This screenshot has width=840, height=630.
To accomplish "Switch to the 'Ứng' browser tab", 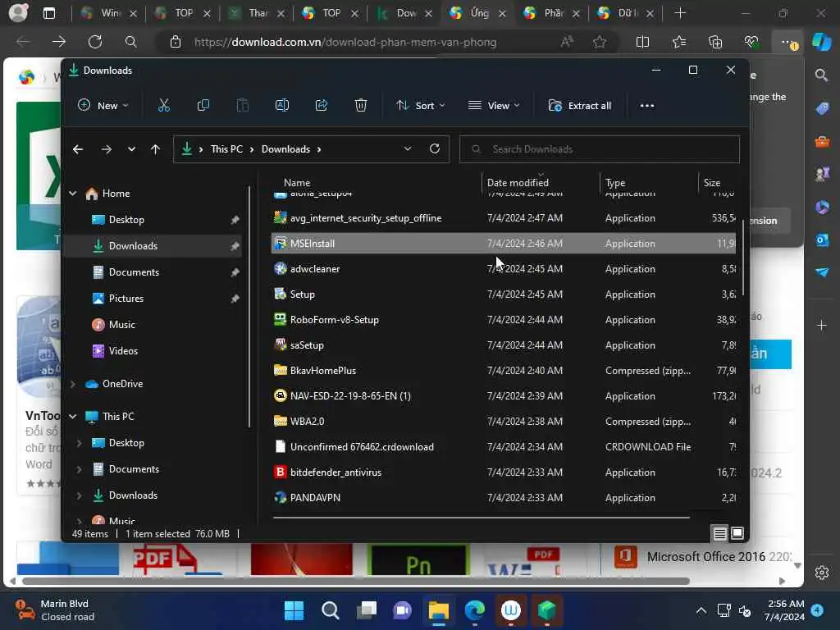I will pos(477,13).
